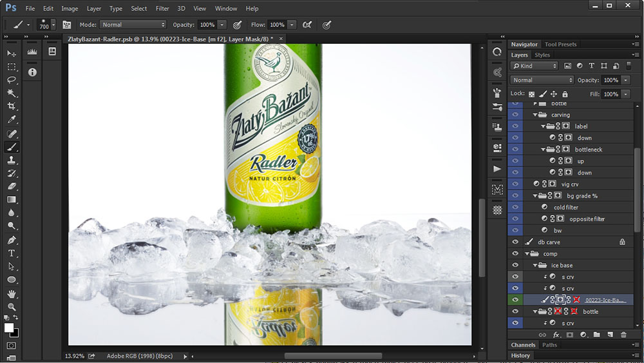Hide the cold filter layer
644x363 pixels.
coord(515,207)
